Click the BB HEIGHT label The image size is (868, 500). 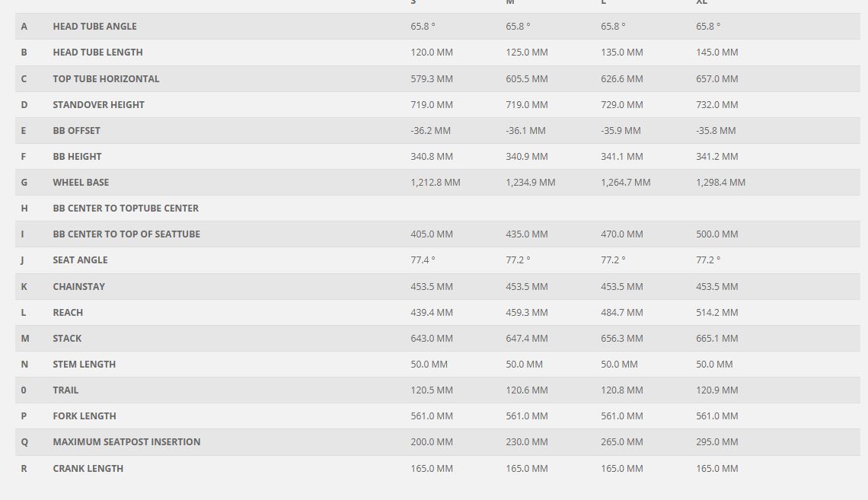(77, 157)
